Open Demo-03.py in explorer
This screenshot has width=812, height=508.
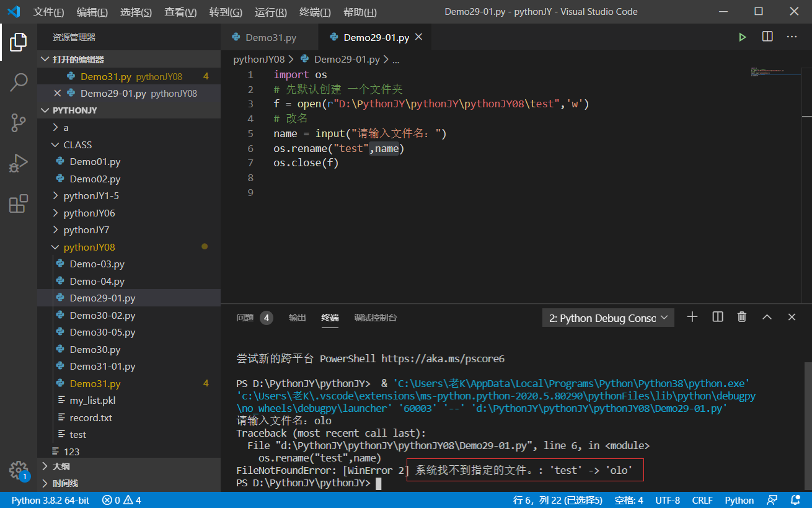coord(129,264)
